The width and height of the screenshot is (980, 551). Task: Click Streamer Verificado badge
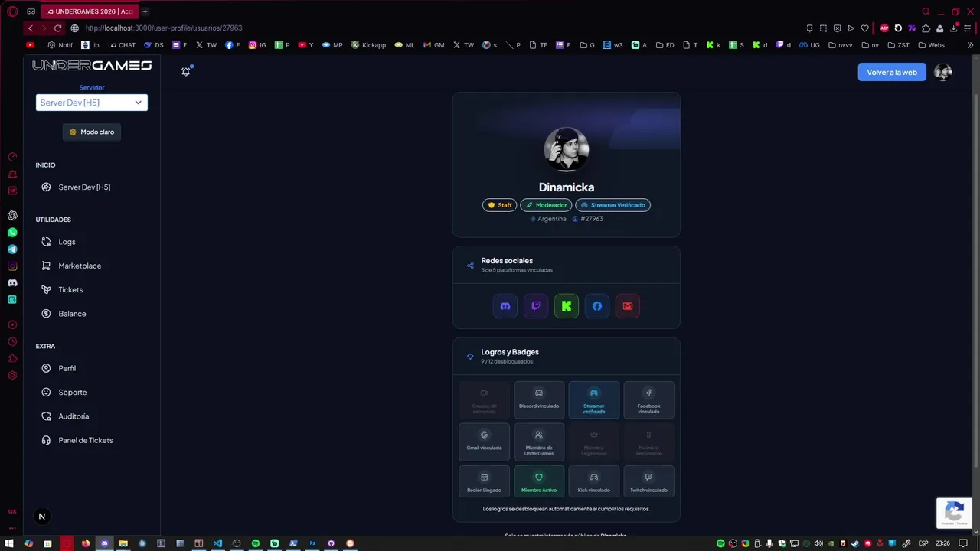point(613,205)
